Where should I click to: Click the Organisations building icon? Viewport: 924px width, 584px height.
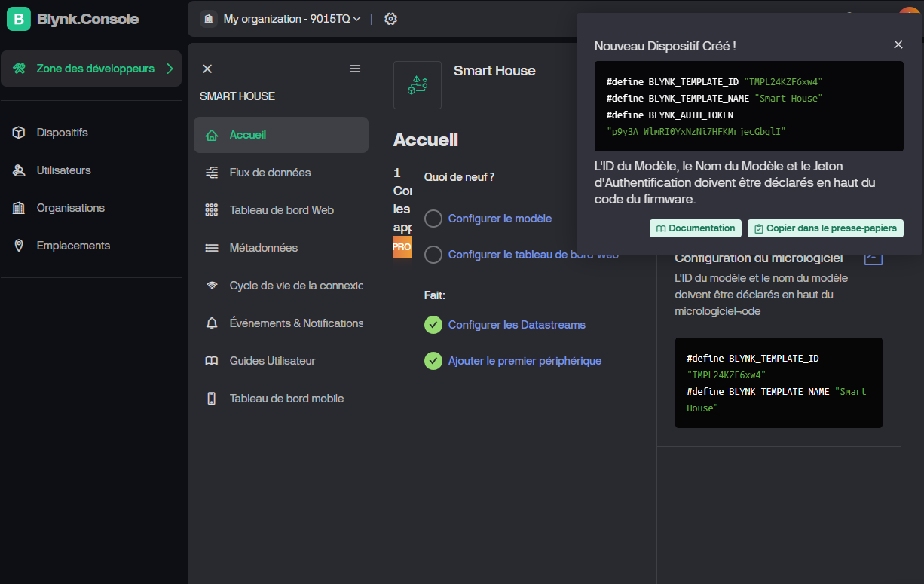19,208
